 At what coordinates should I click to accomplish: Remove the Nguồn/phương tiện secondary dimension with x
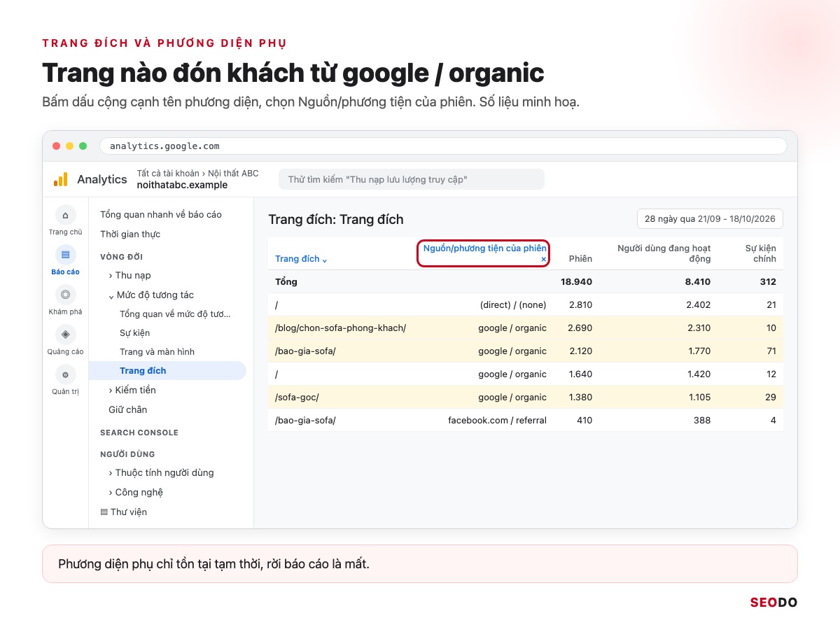(x=543, y=259)
